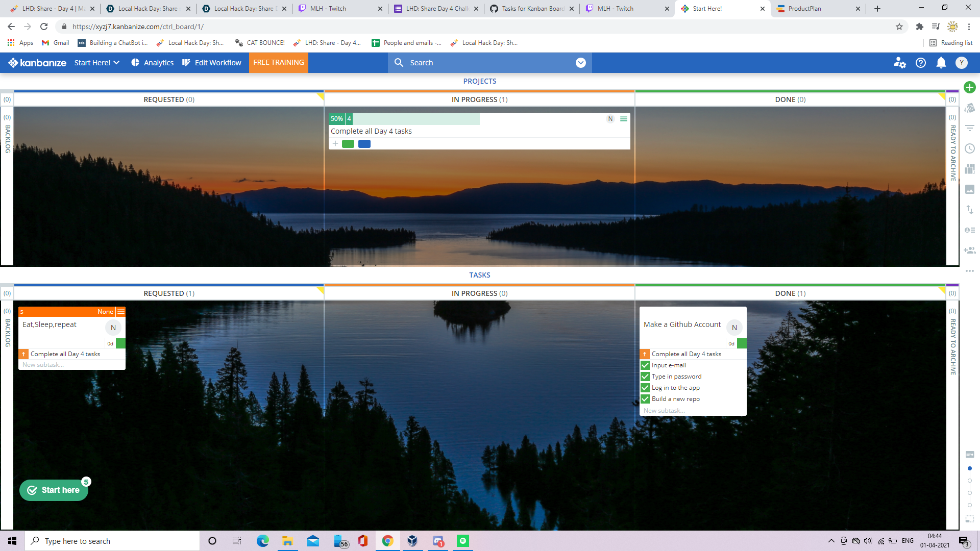Image resolution: width=980 pixels, height=551 pixels.
Task: Click the green color tag on the project card
Action: [348, 144]
